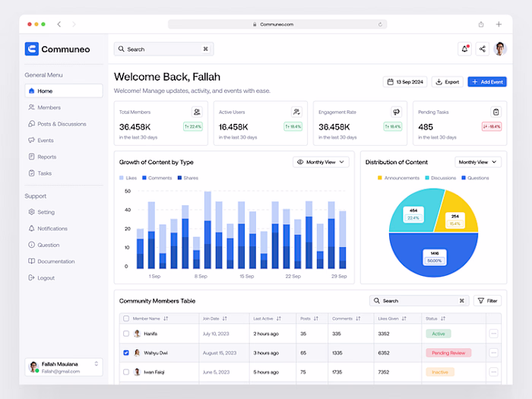Click Comments legend color swatch
532x399 pixels.
(144, 178)
